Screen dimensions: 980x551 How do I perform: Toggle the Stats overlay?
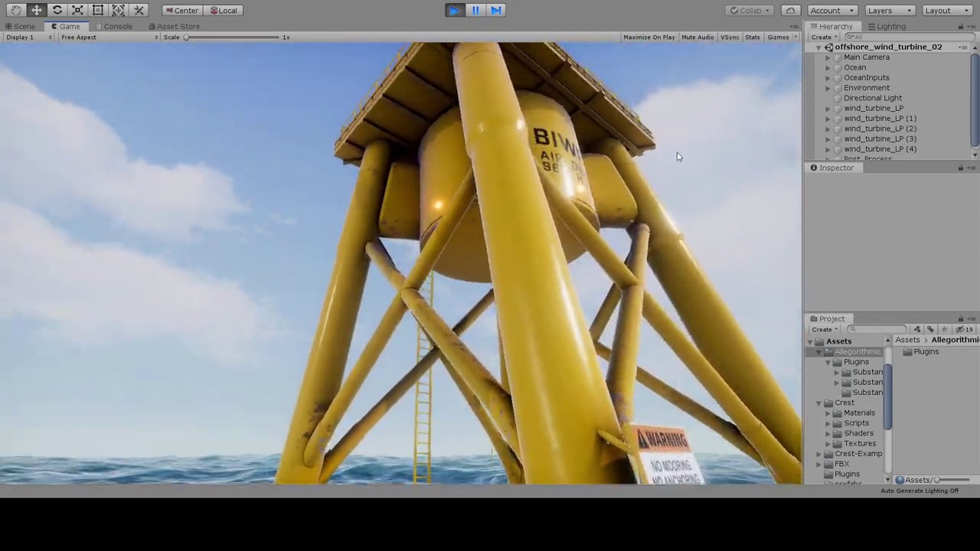[753, 37]
